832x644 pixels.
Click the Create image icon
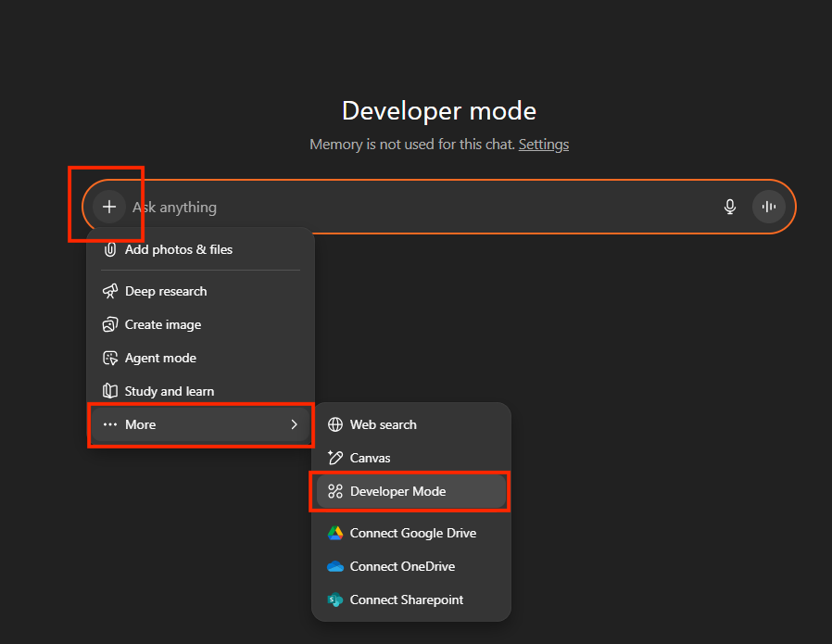[x=110, y=324]
